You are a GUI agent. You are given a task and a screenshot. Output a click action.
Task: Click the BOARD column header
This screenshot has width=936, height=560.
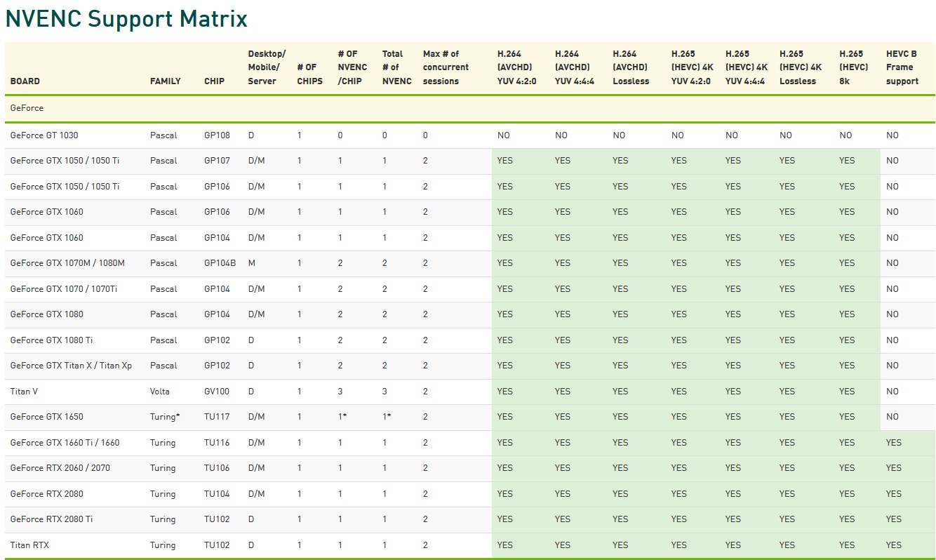(25, 81)
